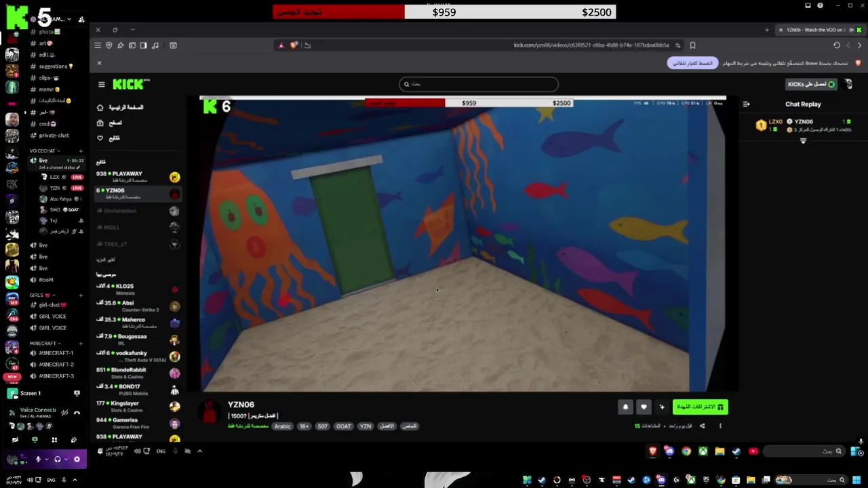The width and height of the screenshot is (868, 488).
Task: Collapse the VOICECHAT category
Action: [44, 151]
